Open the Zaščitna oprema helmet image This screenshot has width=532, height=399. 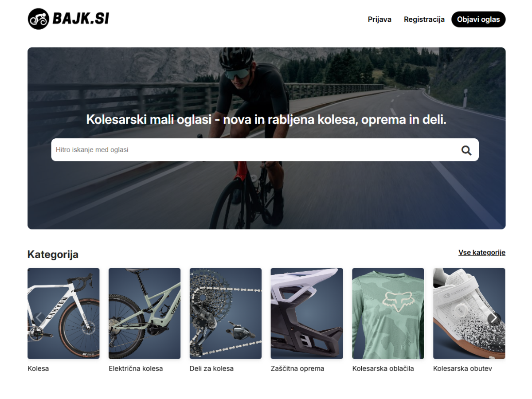pyautogui.click(x=307, y=313)
